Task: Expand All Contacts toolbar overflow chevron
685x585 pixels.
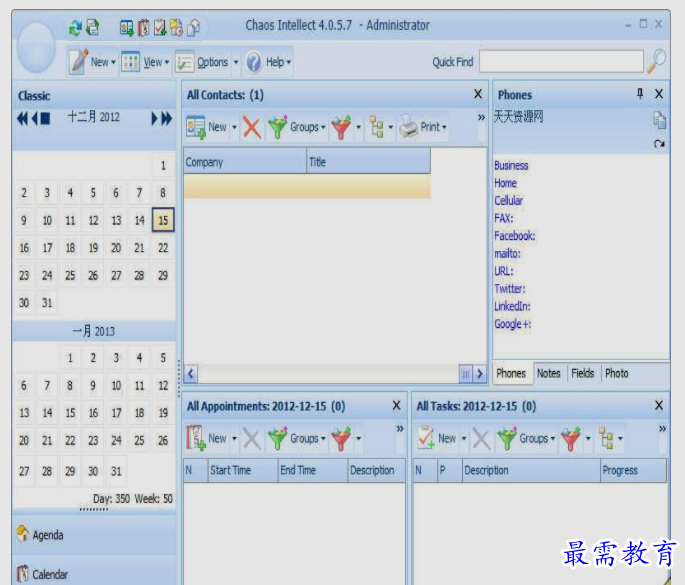Action: click(481, 118)
